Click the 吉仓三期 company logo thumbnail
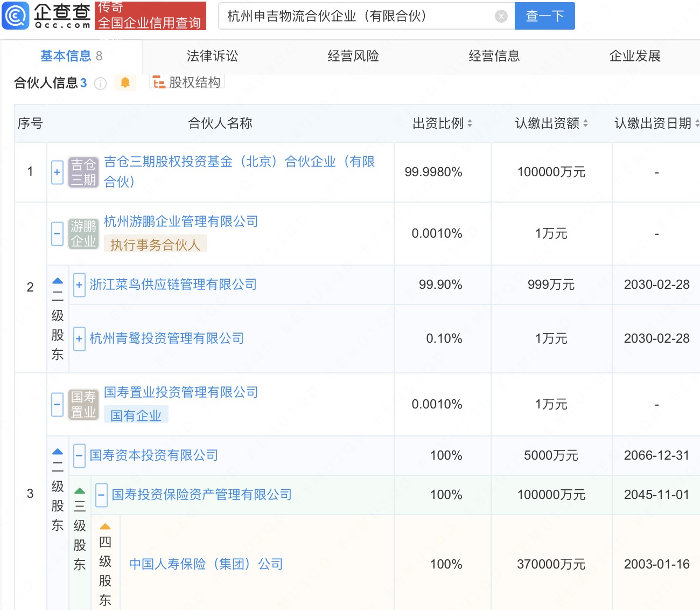 point(83,172)
